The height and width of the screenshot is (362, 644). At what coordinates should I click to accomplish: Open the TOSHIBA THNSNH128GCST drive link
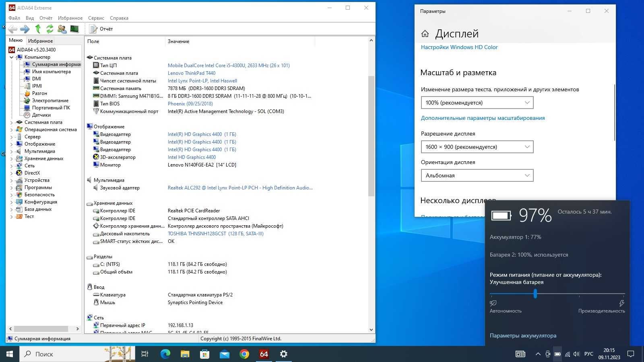click(x=216, y=234)
